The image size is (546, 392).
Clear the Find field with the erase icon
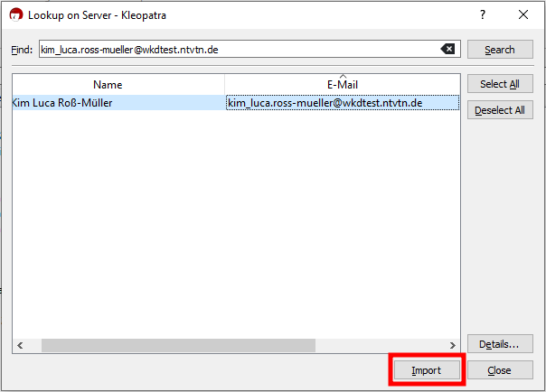(x=447, y=50)
